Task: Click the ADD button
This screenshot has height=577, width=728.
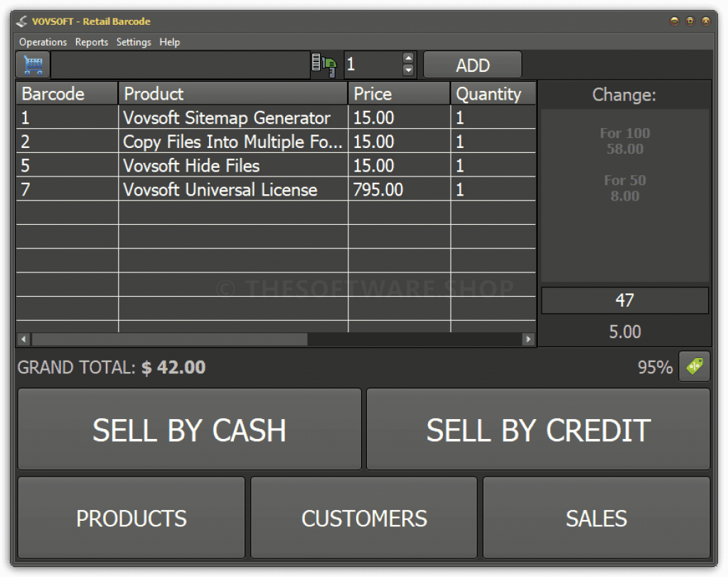Action: 473,65
